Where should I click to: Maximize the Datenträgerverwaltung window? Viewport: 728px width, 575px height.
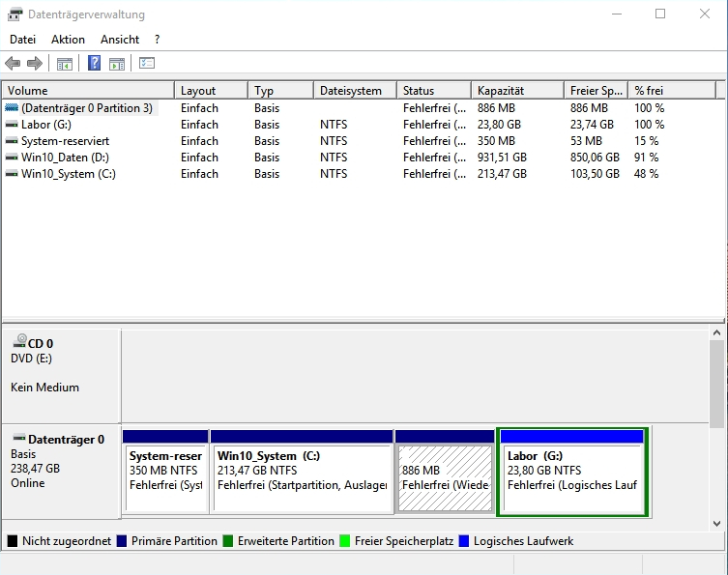660,14
